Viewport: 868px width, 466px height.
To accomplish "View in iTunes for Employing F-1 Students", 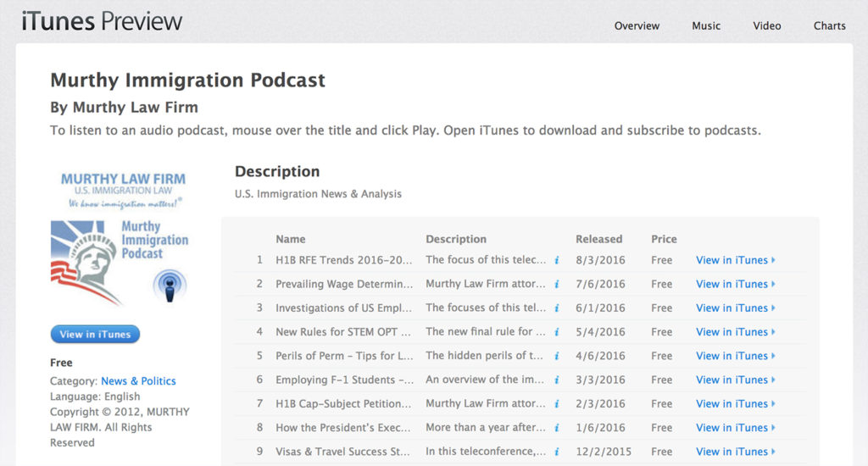I will click(735, 380).
